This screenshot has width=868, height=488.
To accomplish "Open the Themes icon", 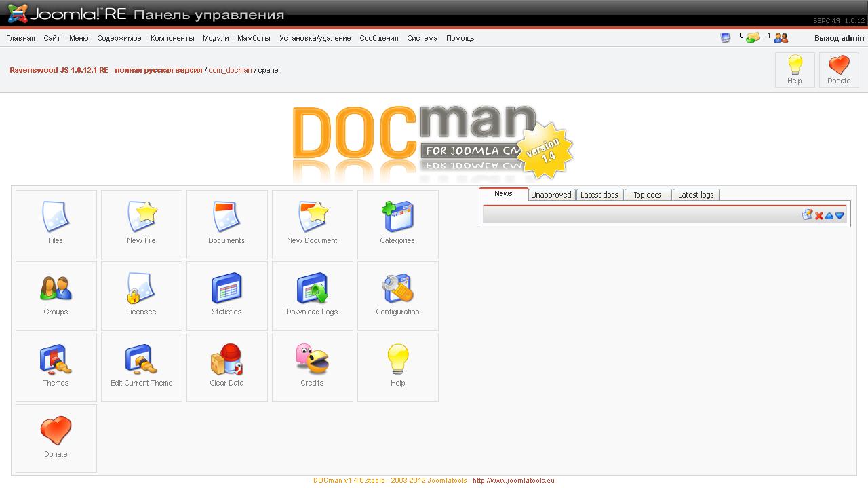I will (x=56, y=366).
